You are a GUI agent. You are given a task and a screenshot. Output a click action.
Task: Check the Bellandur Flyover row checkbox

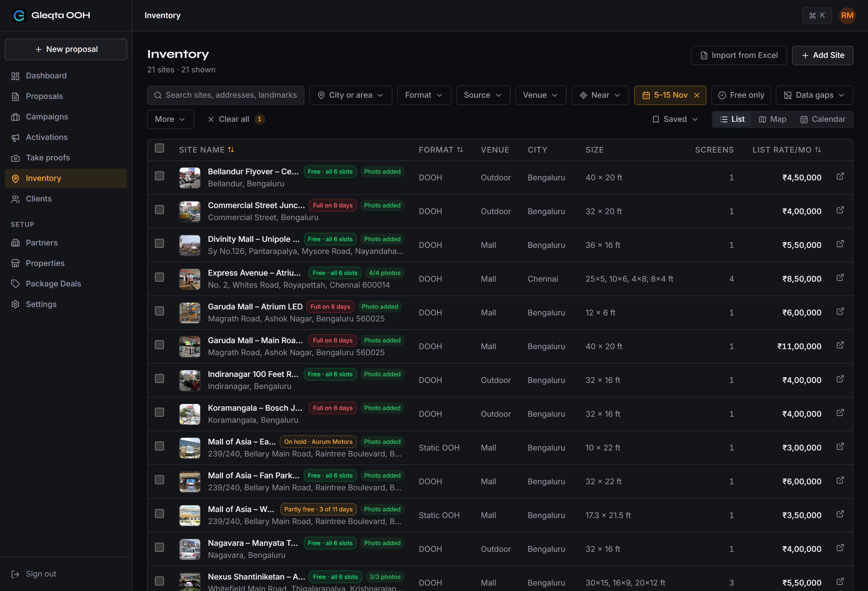click(x=159, y=176)
